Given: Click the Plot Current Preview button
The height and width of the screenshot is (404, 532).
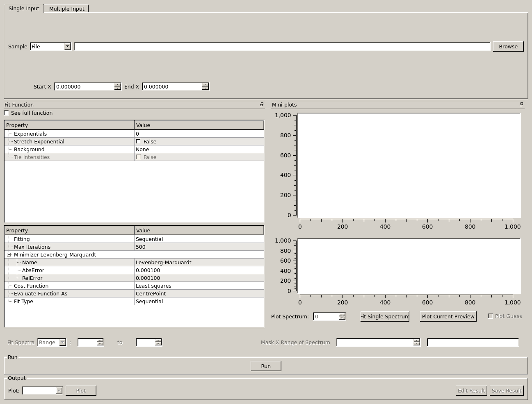Looking at the screenshot, I should 448,317.
